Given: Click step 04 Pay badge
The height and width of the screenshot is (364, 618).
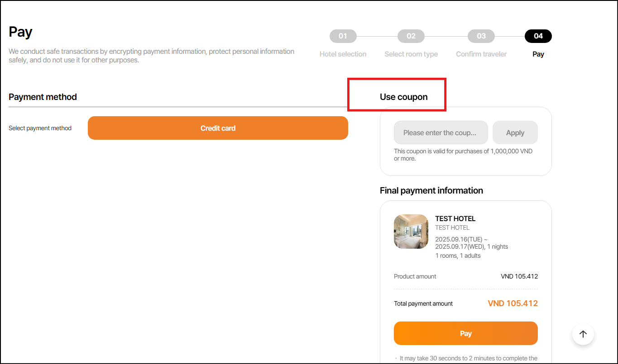Looking at the screenshot, I should point(538,36).
